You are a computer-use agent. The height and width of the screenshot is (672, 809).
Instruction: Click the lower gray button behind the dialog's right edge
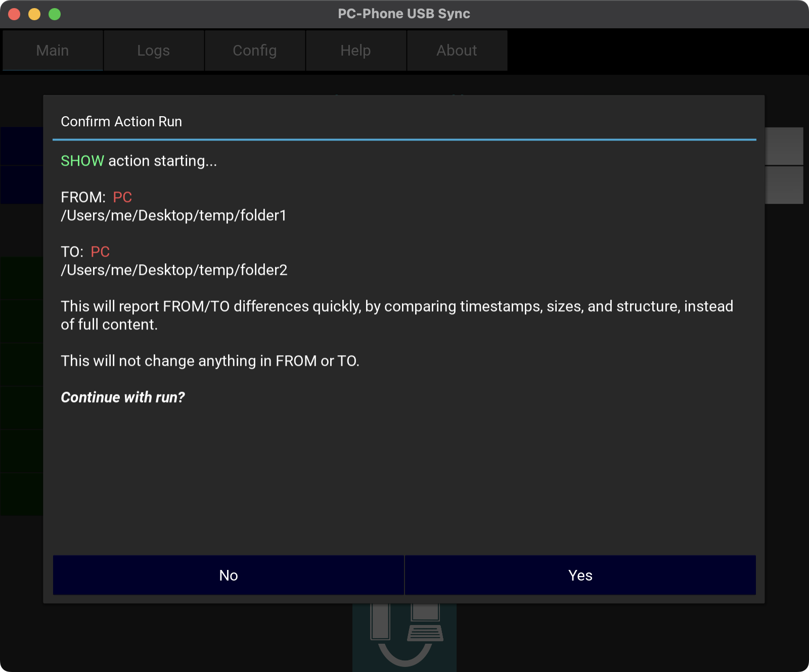tap(784, 185)
